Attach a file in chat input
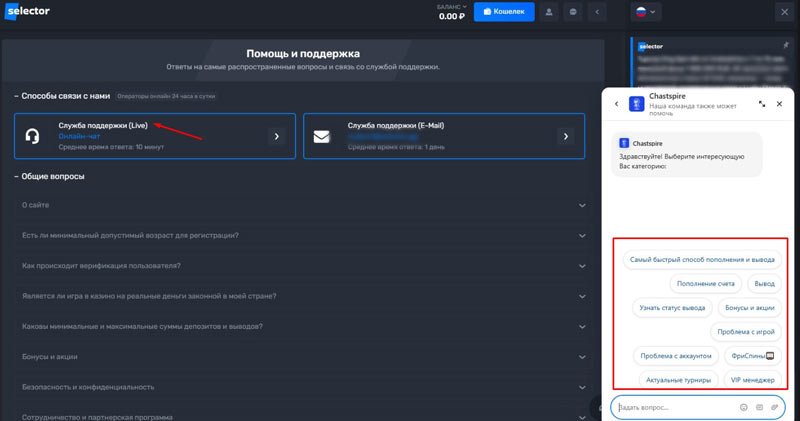 [x=775, y=407]
